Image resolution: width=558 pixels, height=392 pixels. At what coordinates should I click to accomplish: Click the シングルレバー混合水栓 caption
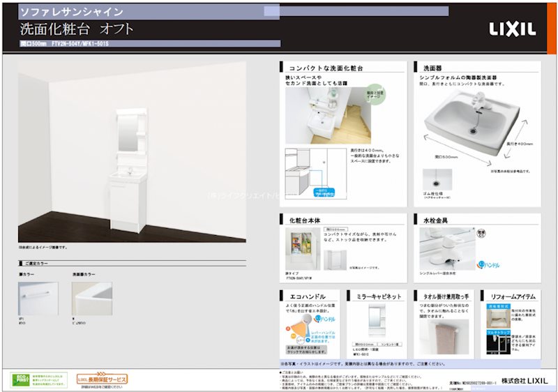pyautogui.click(x=437, y=273)
